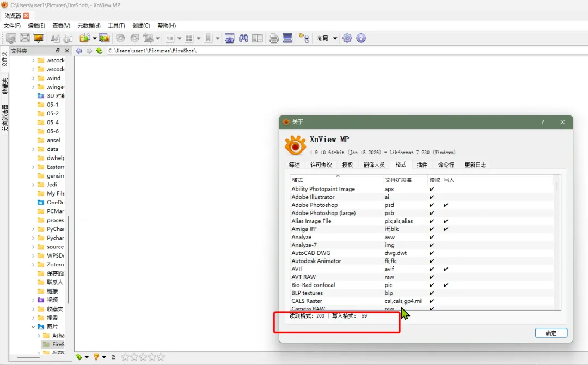Switch to the 综述 tab
588x365 pixels.
coord(295,165)
